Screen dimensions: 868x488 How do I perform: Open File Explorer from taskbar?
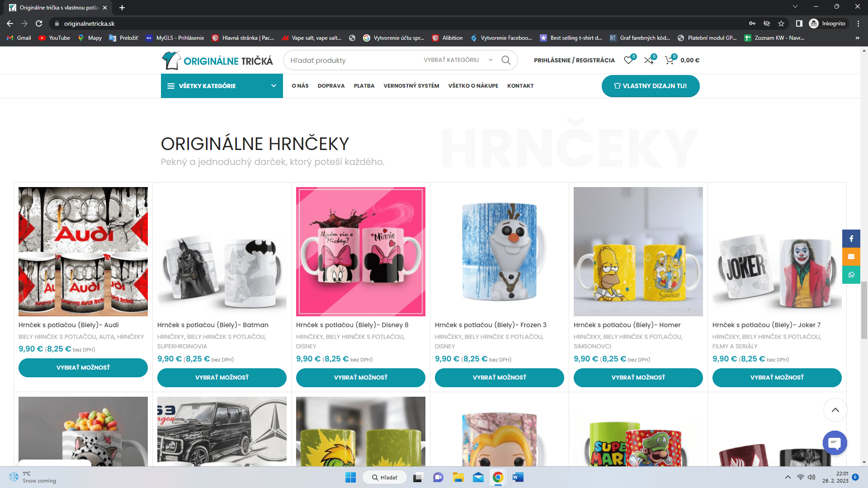coord(458,477)
